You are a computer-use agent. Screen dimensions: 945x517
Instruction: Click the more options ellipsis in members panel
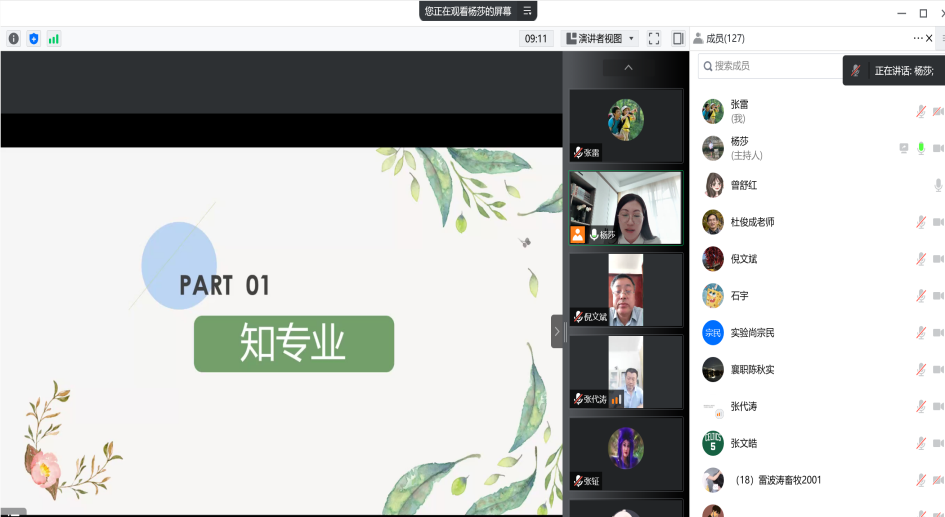click(917, 38)
